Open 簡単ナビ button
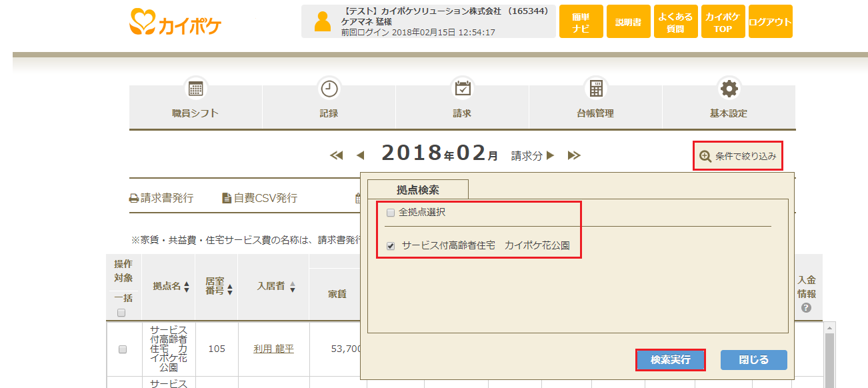Image resolution: width=868 pixels, height=388 pixels. coord(581,22)
